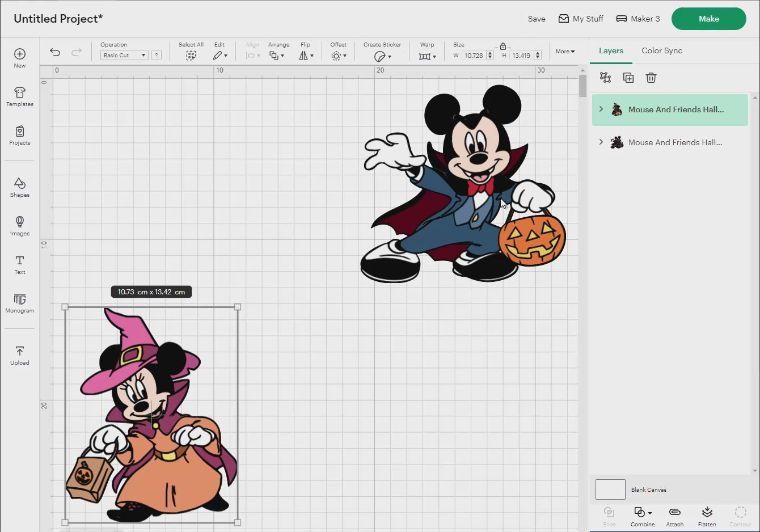
Task: Open the Images library
Action: (x=20, y=226)
